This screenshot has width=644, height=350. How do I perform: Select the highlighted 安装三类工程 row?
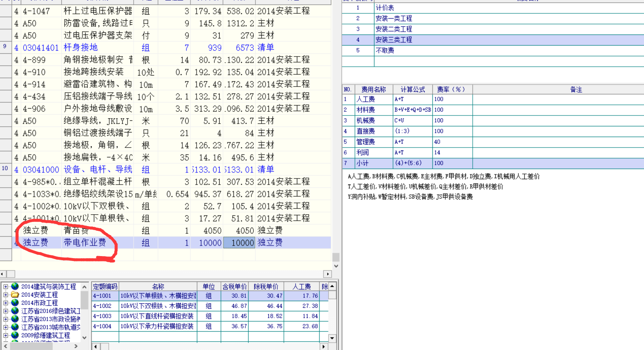pos(493,39)
